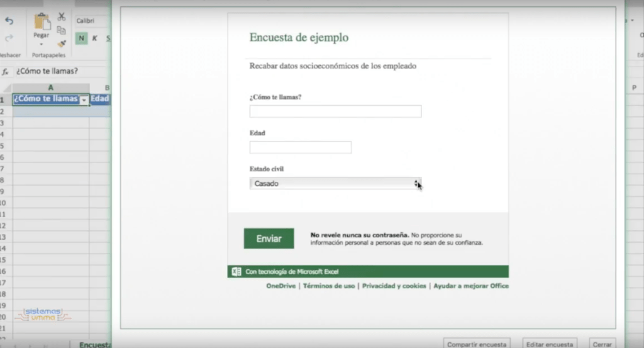Click the Pegar clipboard icon
The height and width of the screenshot is (348, 644).
(x=42, y=22)
